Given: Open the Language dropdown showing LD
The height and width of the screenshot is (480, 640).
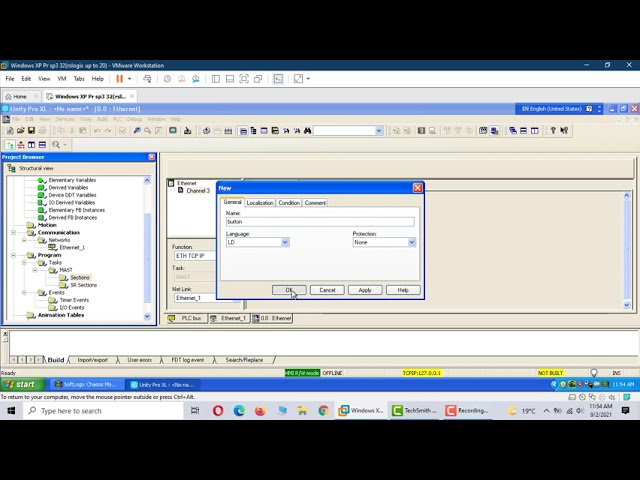Looking at the screenshot, I should (x=284, y=242).
